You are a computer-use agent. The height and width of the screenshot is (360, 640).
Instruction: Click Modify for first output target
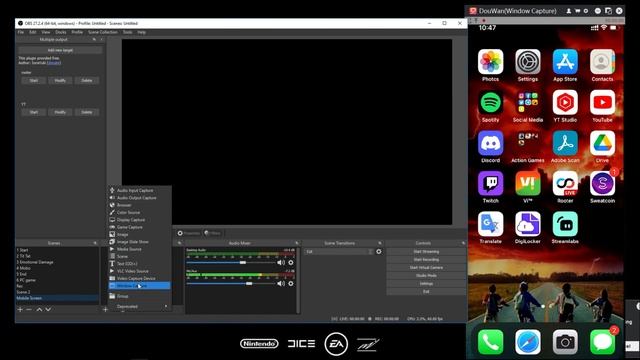point(60,80)
